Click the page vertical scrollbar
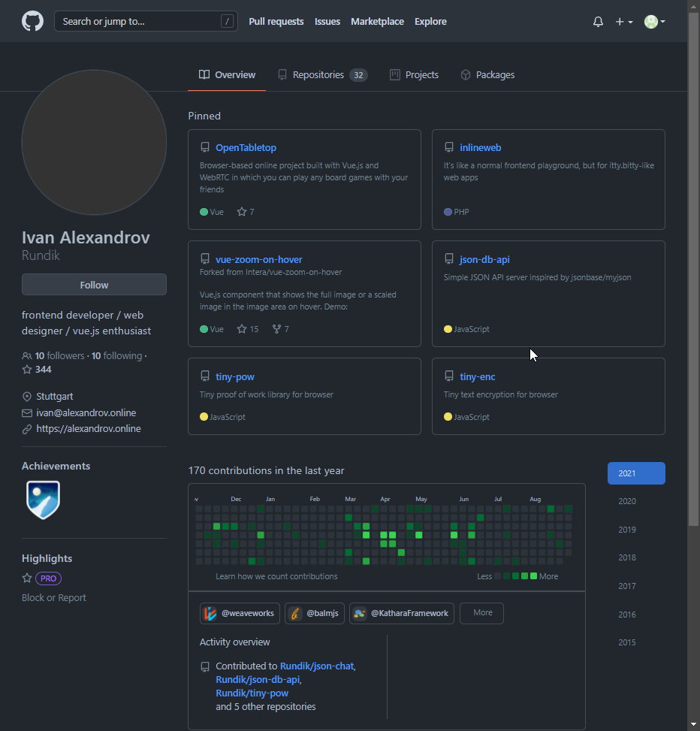Viewport: 700px width, 731px height. tap(694, 270)
